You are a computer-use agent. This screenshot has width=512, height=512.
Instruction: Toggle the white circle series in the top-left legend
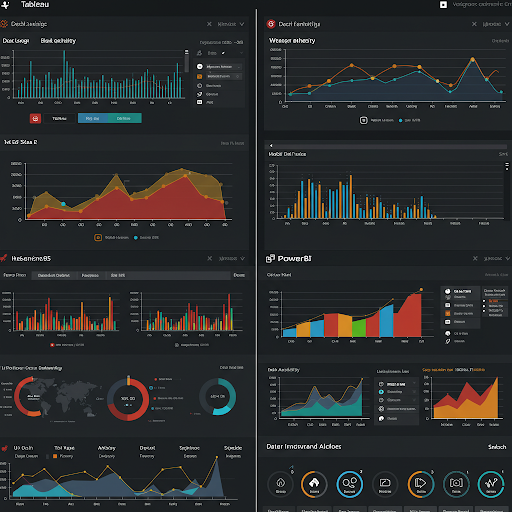pos(200,67)
